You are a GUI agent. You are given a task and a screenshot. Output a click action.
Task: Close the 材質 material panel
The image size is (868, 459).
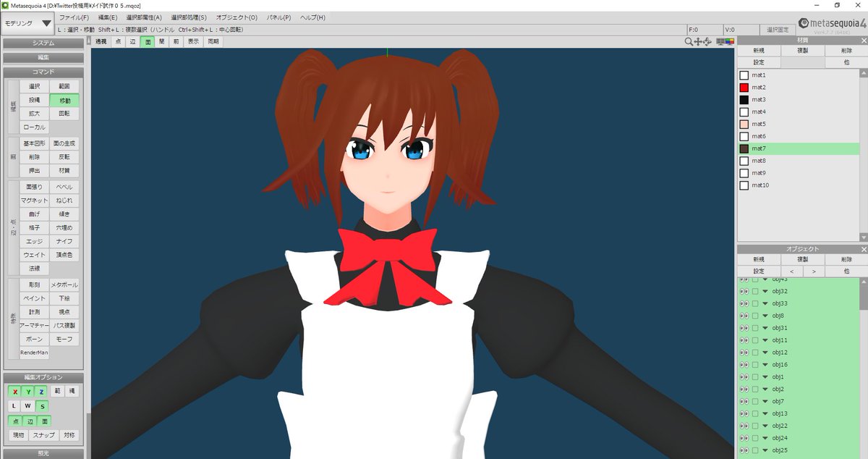863,41
